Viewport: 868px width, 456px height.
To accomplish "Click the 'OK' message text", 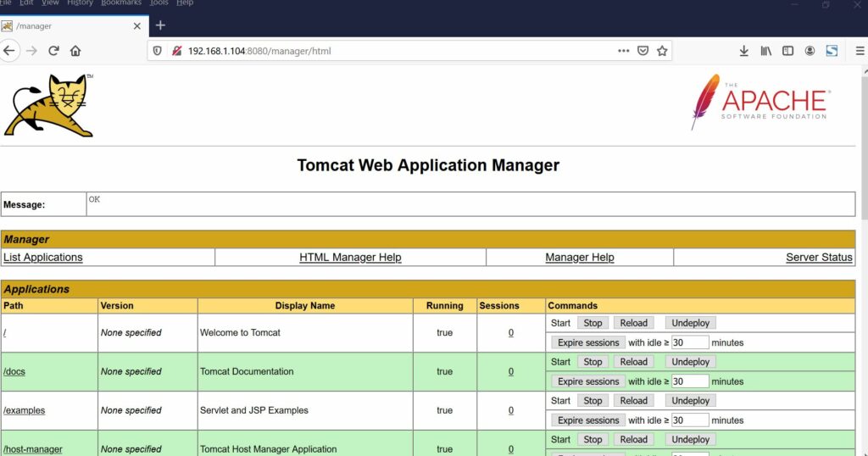I will click(94, 199).
